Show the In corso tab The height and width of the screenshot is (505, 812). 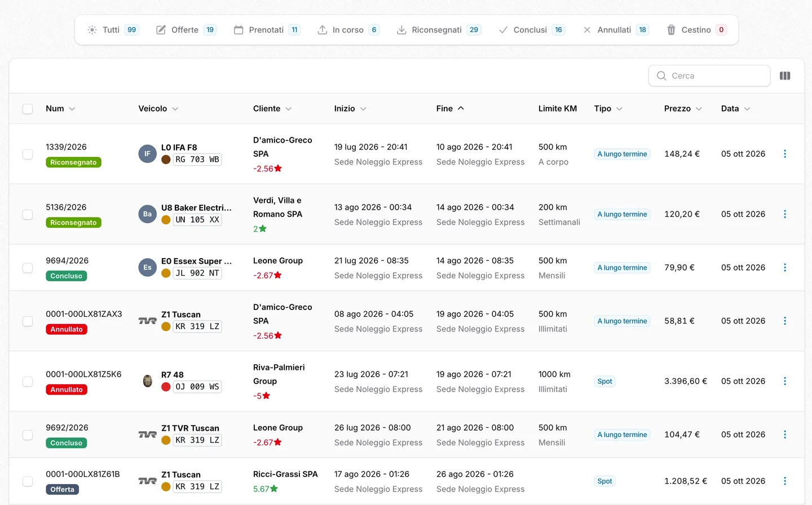pyautogui.click(x=348, y=30)
